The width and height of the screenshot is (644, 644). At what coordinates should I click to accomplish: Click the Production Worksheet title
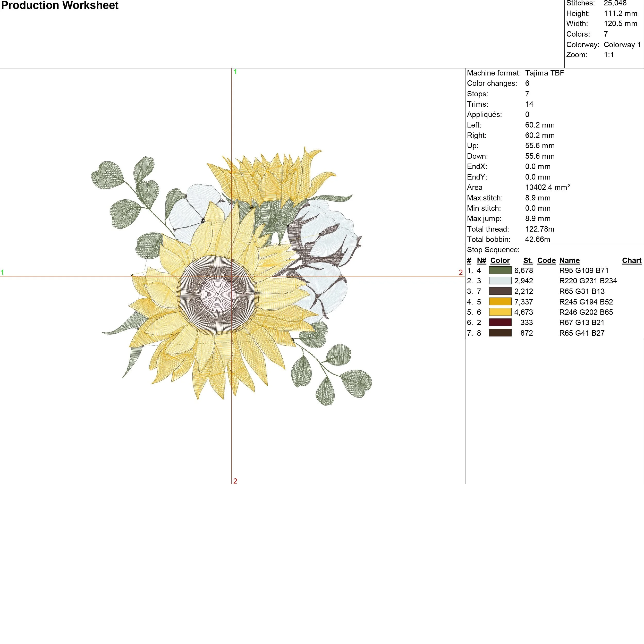pyautogui.click(x=60, y=6)
